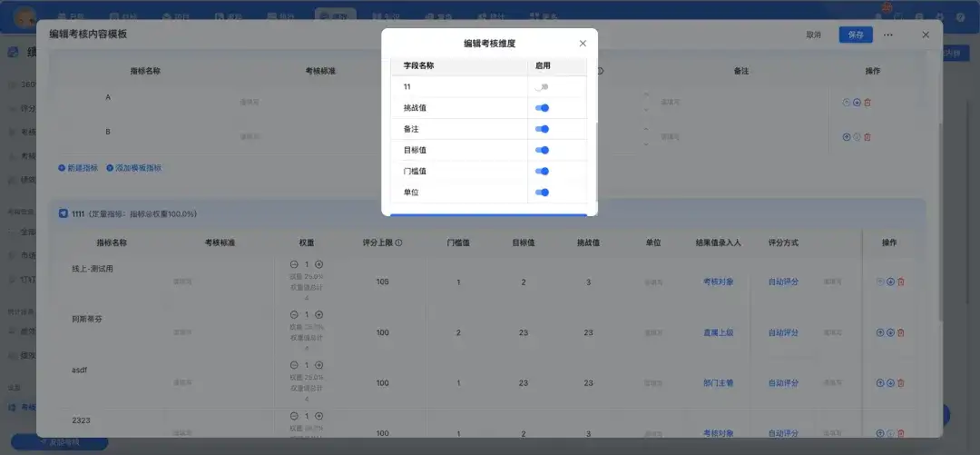Move indicator B up
The height and width of the screenshot is (455, 980).
(x=847, y=137)
